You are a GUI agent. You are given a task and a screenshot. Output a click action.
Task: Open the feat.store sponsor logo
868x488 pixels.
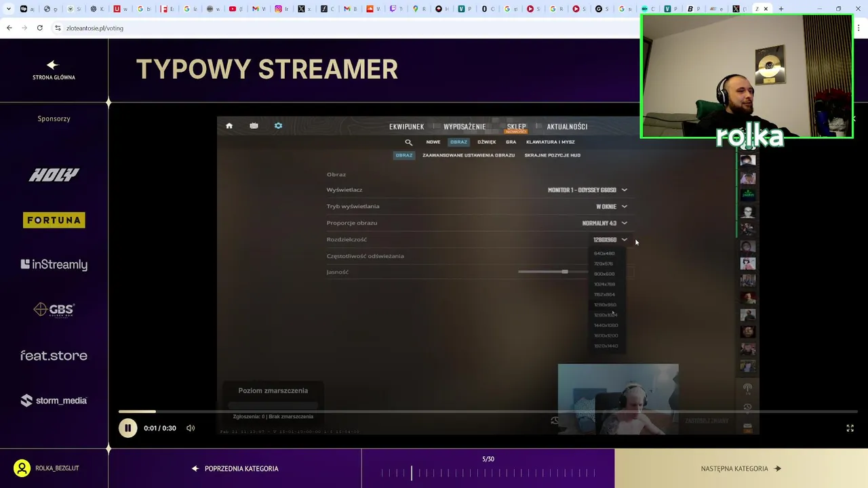[54, 355]
